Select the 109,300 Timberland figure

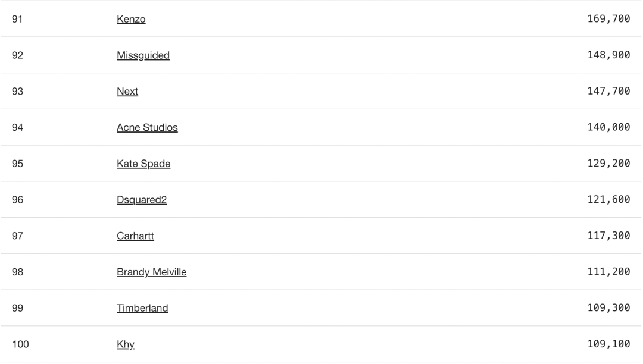[x=608, y=307]
